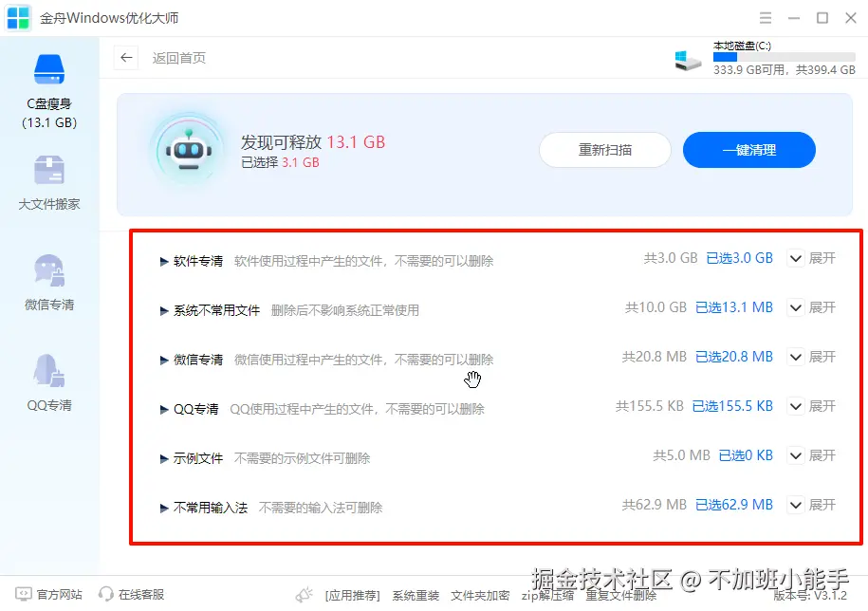Click the 不常用输入法 row title
Viewport: 868px width, 611px height.
pos(211,508)
